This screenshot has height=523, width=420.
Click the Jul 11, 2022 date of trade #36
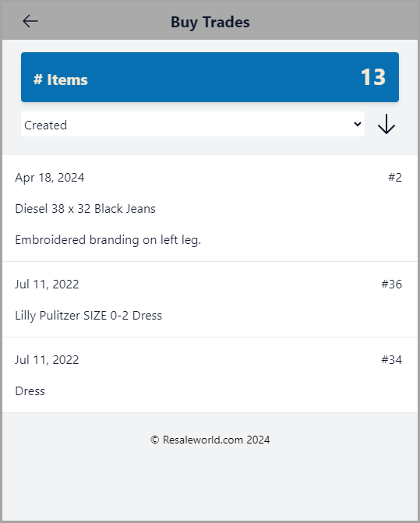point(47,284)
